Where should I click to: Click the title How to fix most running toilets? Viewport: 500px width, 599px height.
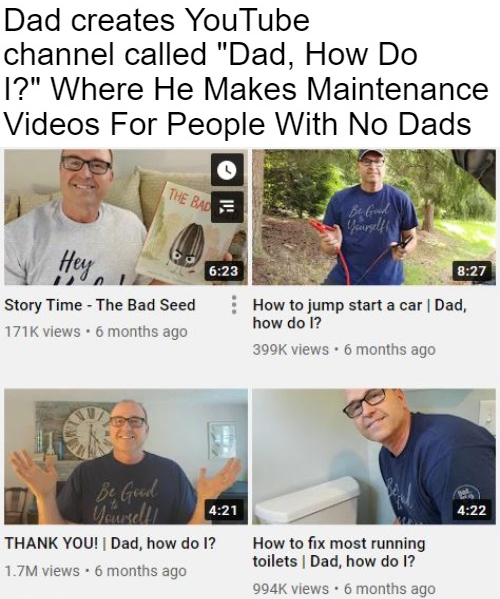point(339,552)
